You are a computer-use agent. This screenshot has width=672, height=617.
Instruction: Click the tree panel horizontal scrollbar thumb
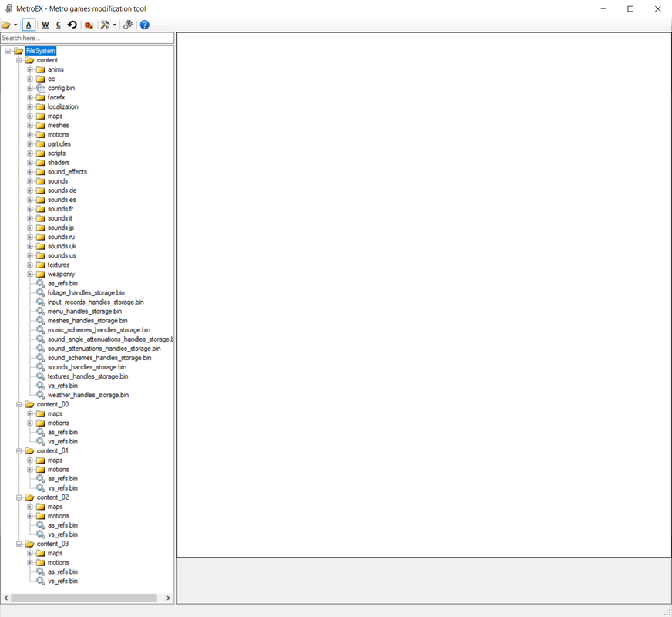pos(83,598)
